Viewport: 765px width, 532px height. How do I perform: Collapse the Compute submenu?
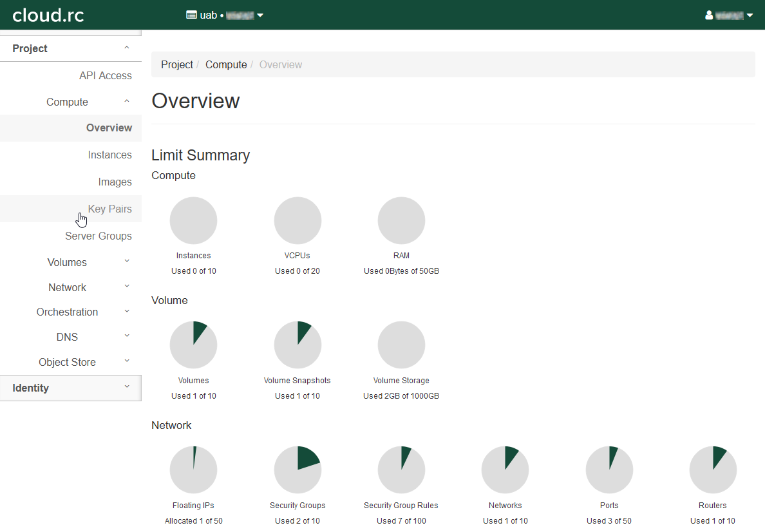68,102
